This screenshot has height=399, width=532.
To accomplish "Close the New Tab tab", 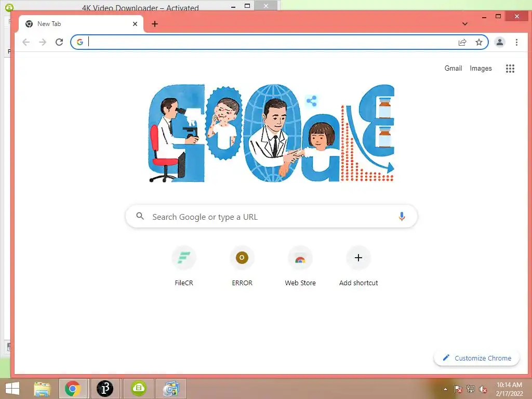I will click(x=135, y=24).
